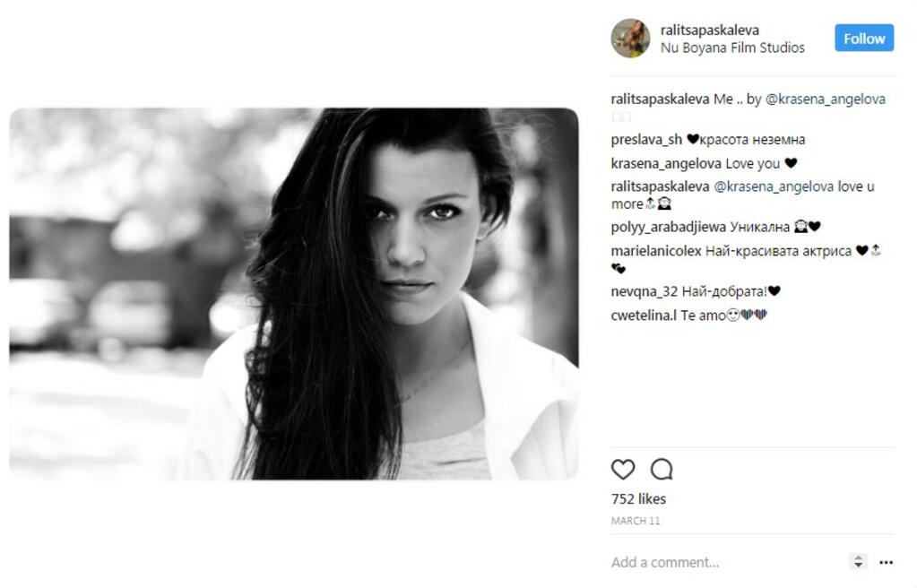Open the three-dots more options menu

(x=886, y=562)
